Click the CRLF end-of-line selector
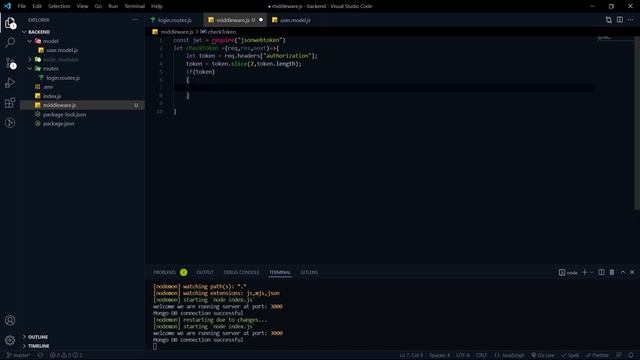The image size is (640, 360). pyautogui.click(x=482, y=355)
